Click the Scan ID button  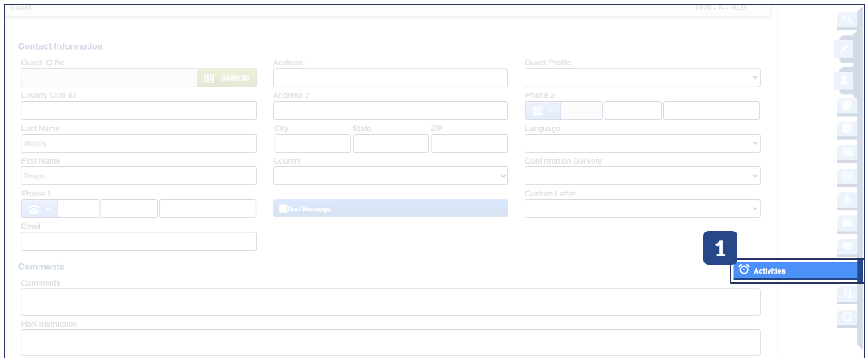click(x=227, y=78)
